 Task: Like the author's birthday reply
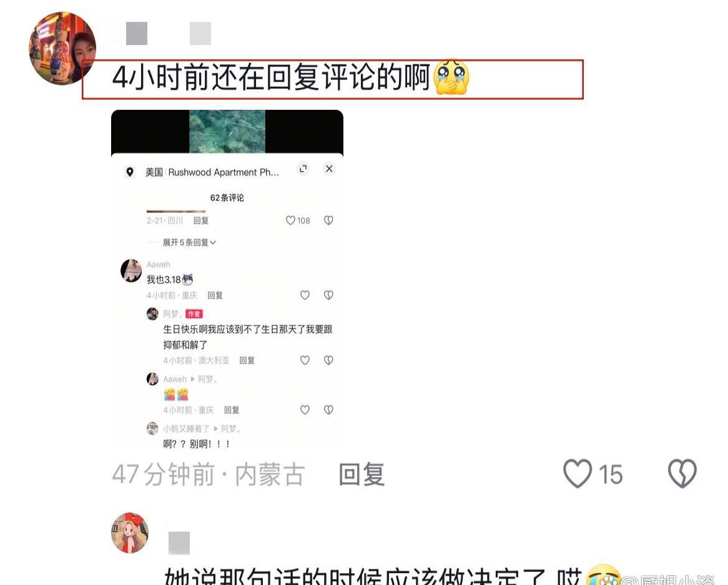[x=305, y=360]
